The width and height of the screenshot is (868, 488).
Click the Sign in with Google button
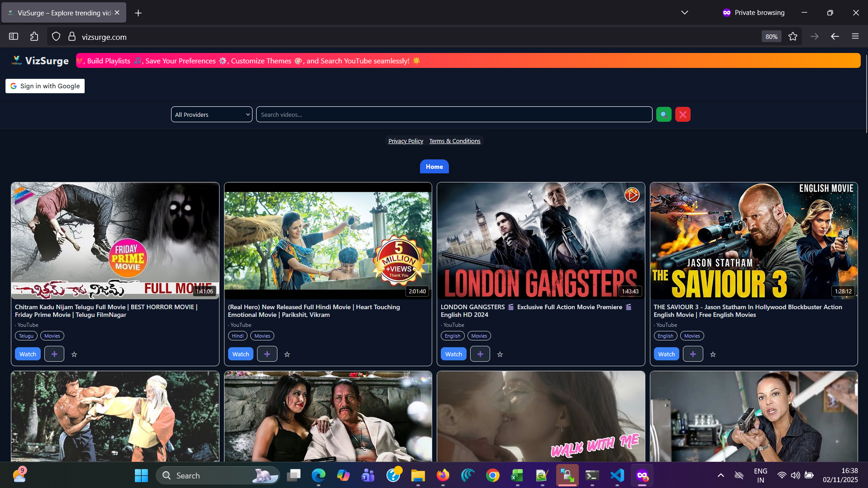pos(44,86)
